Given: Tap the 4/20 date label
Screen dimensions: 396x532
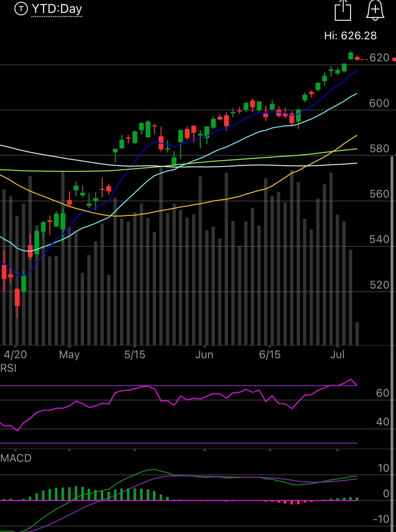Looking at the screenshot, I should tap(15, 355).
